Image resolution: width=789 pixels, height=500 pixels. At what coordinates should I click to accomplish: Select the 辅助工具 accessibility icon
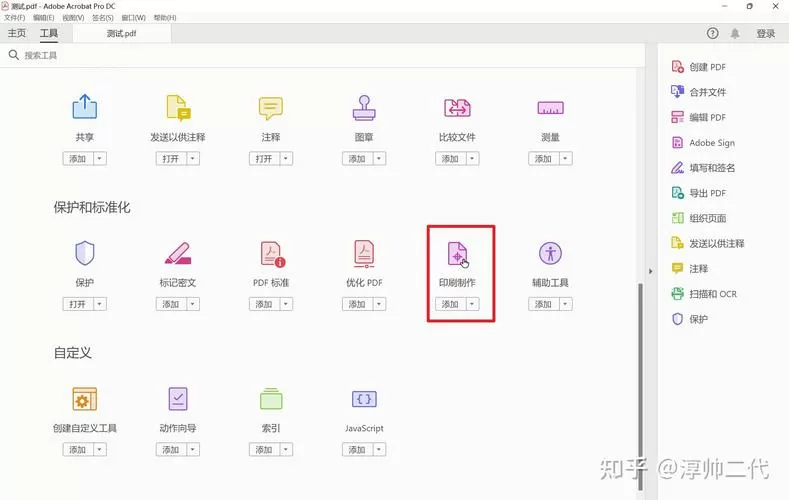click(x=550, y=253)
